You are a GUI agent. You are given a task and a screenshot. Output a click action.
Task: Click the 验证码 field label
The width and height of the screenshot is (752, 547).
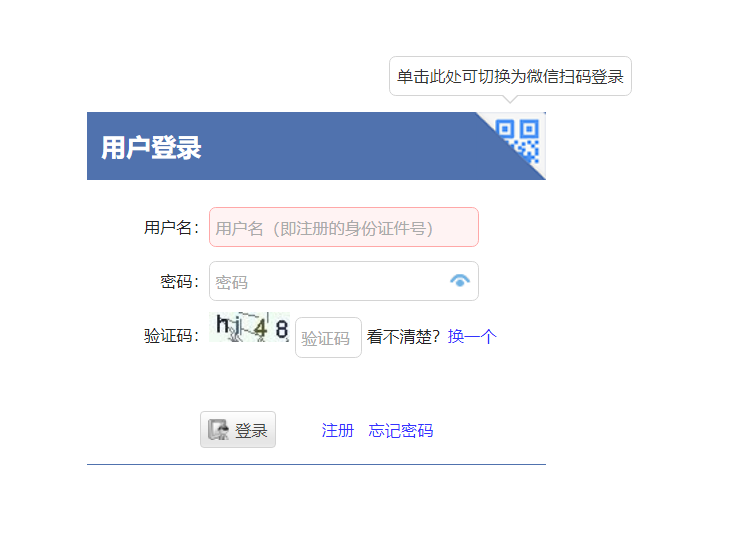click(x=171, y=337)
